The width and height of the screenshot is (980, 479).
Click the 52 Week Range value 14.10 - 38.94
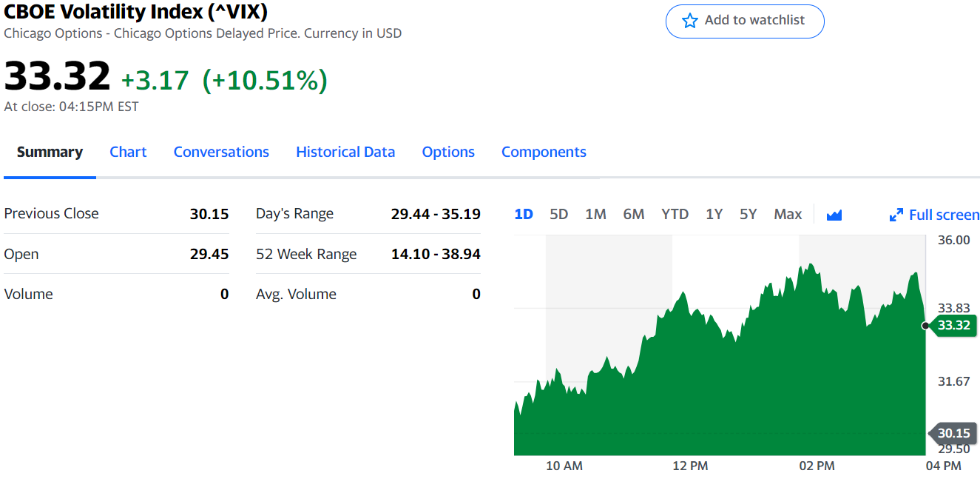tap(436, 254)
